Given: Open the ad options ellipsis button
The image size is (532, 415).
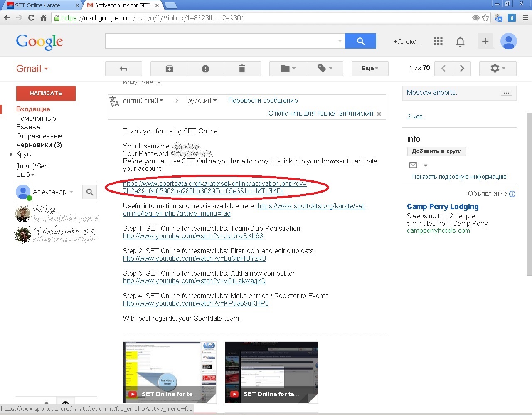Looking at the screenshot, I should click(506, 93).
